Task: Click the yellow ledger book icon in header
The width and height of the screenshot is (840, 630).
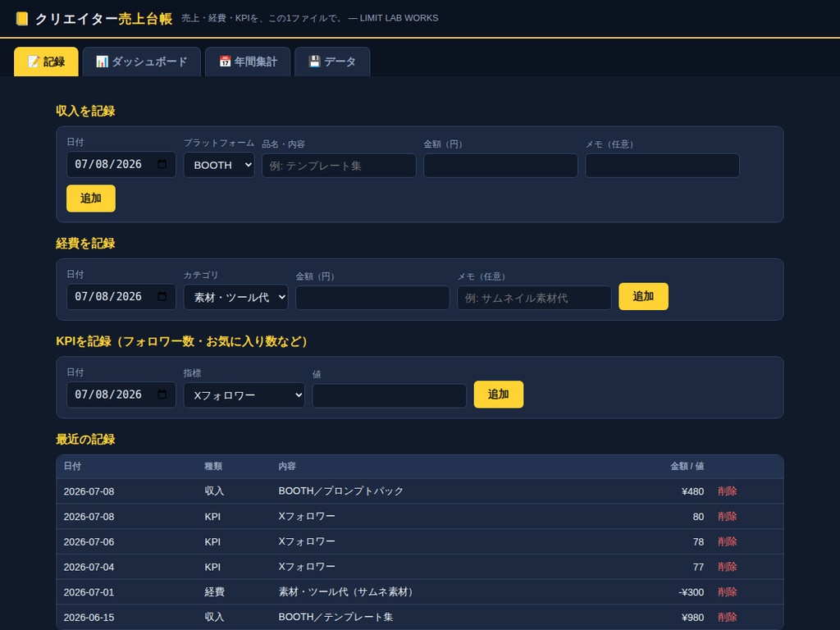Action: 21,19
